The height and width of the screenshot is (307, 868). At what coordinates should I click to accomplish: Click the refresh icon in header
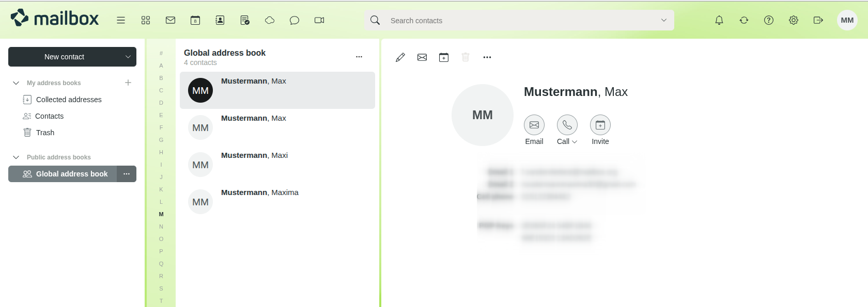pyautogui.click(x=744, y=20)
